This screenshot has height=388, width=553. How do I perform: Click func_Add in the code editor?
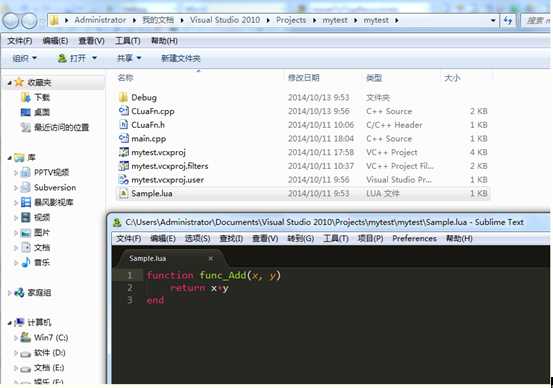coord(223,275)
